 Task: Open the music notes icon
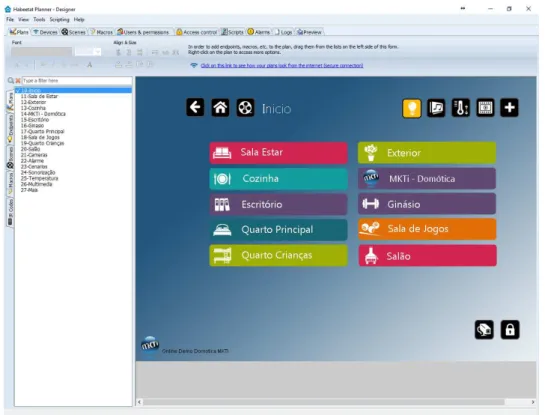tap(436, 108)
